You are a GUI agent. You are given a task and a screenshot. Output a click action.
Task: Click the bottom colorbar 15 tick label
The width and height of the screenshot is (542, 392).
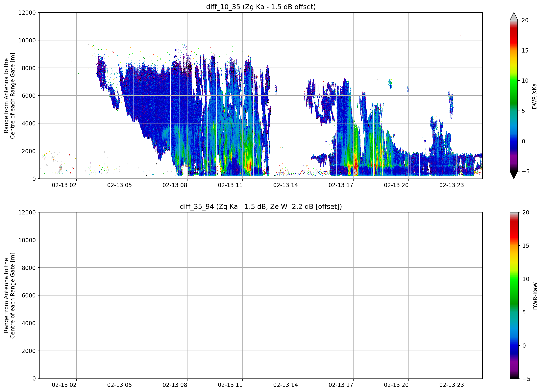(x=526, y=246)
